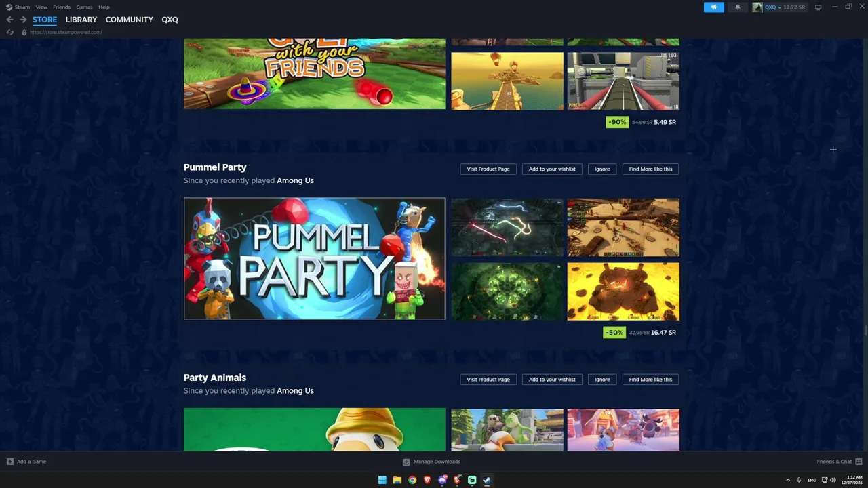
Task: Open Pummel Party lava explosion screenshot
Action: (x=623, y=291)
